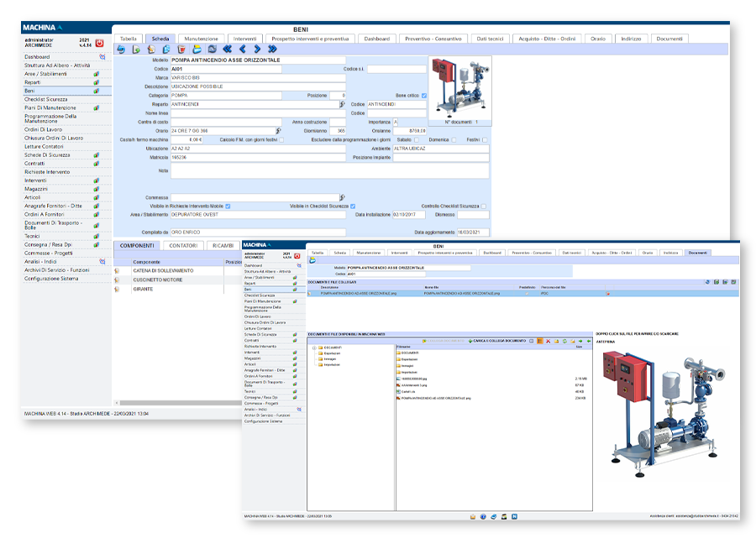
Task: Click the pump thumbnail image in Scheda
Action: pos(460,87)
